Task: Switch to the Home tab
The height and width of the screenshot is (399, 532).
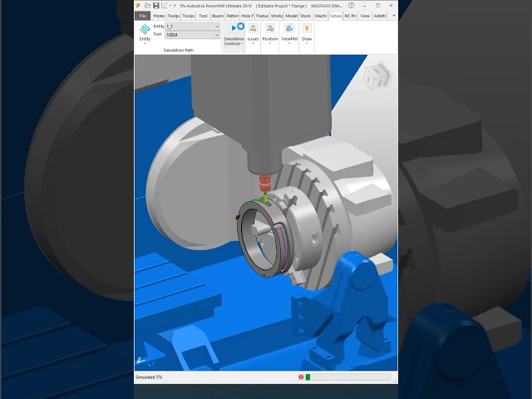Action: point(159,16)
